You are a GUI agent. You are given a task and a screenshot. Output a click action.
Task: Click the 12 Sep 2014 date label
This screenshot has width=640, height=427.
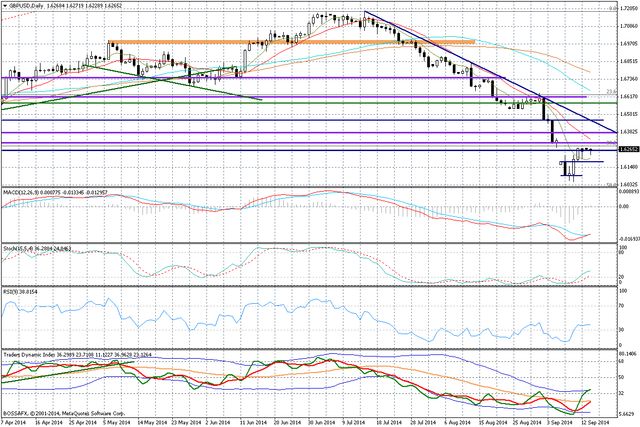click(595, 422)
